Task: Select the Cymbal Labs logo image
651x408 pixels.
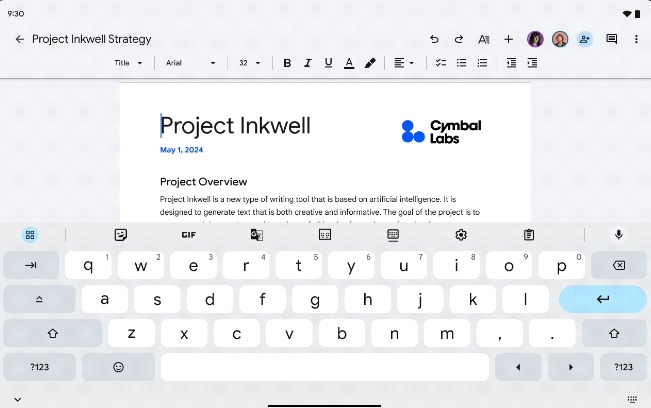Action: pos(442,132)
